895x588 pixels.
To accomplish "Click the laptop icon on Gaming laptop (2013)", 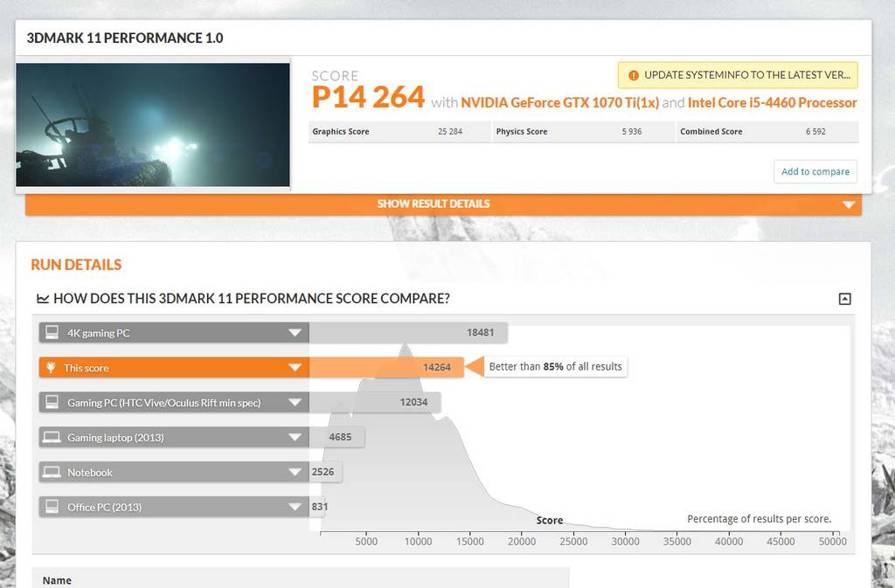I will click(52, 438).
